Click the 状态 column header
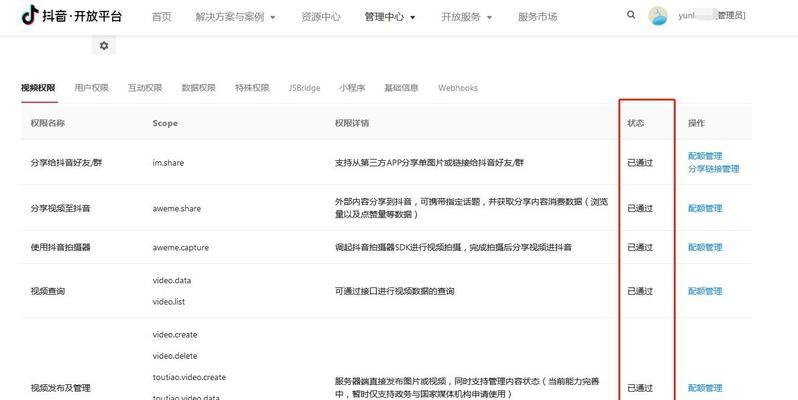The image size is (798, 400). point(636,123)
